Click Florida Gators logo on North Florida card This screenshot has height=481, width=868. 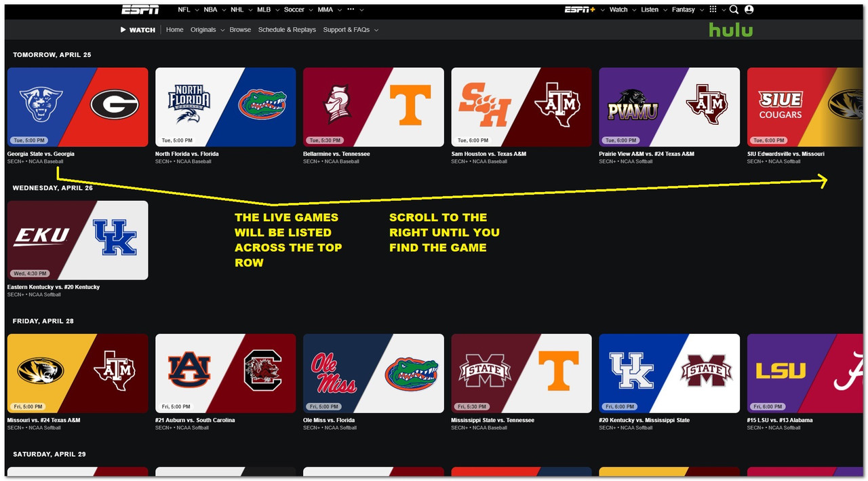[262, 104]
